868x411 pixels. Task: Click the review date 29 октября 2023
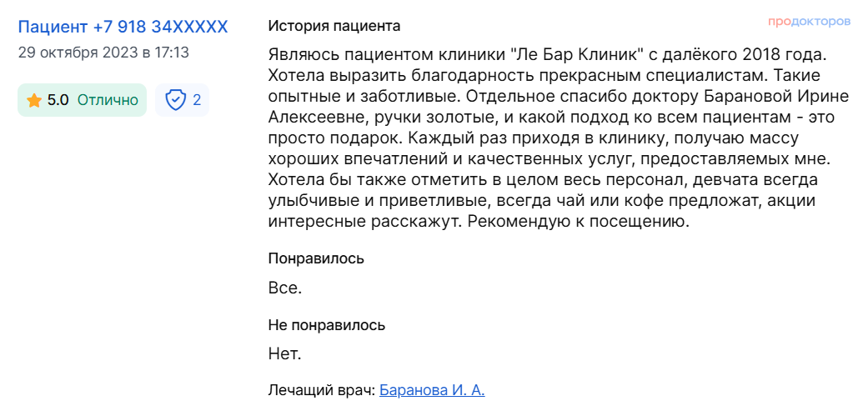point(103,53)
